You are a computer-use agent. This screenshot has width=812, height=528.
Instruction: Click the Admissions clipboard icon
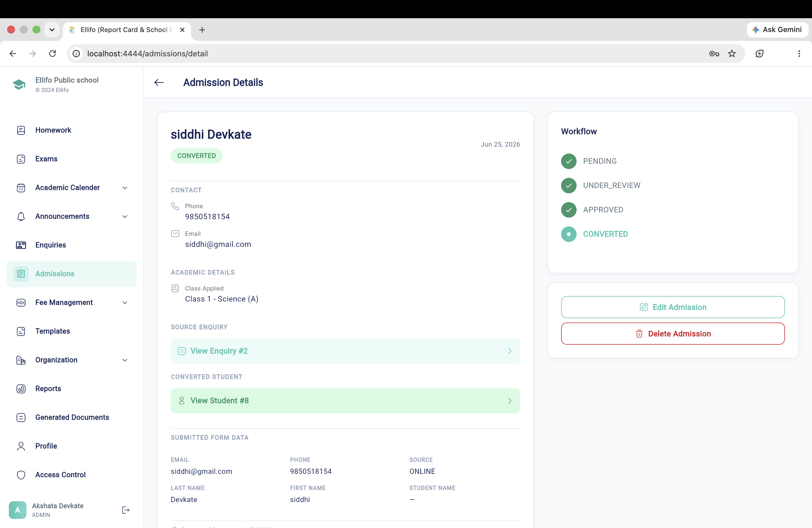point(21,274)
